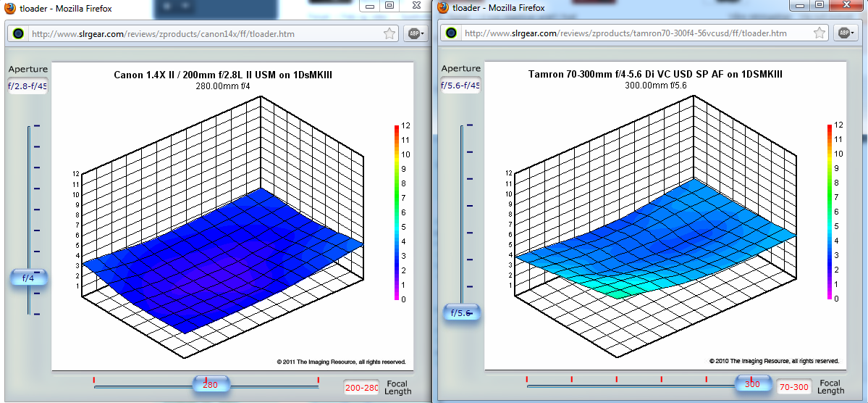The width and height of the screenshot is (868, 403).
Task: Click the Canon blur surface plot
Action: 222,260
